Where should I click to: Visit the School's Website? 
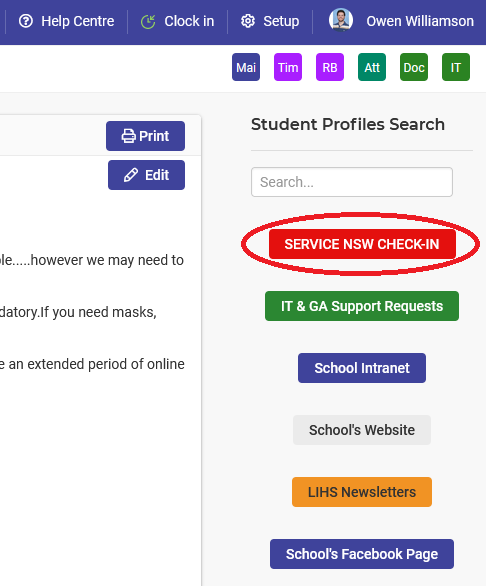click(362, 430)
